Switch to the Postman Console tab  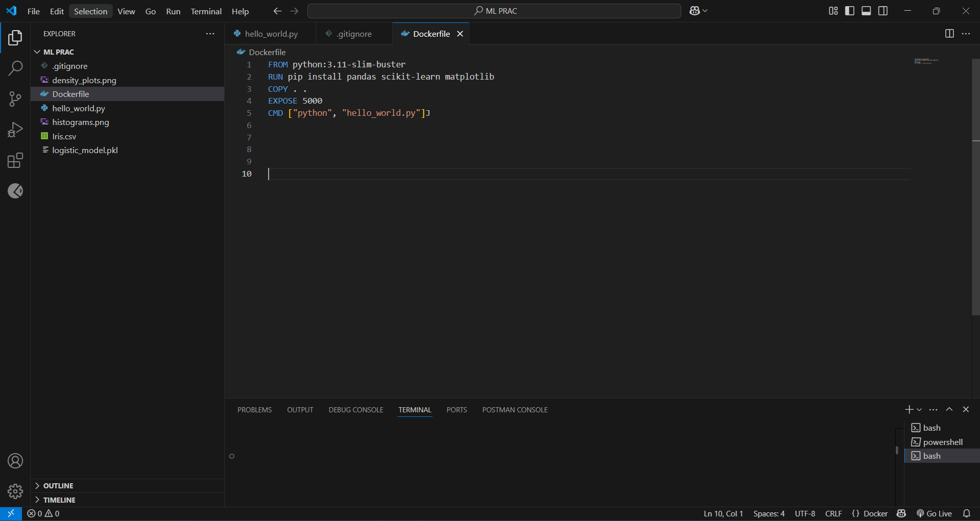pos(515,410)
